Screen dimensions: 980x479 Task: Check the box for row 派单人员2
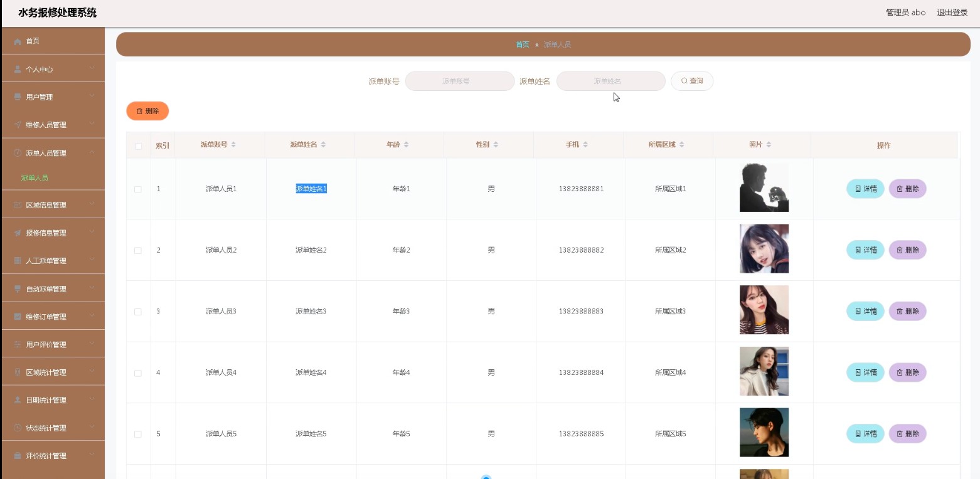138,251
